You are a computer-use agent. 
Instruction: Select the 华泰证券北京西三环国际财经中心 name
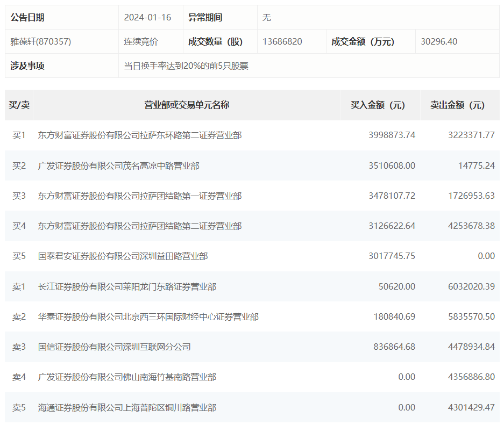pyautogui.click(x=148, y=317)
